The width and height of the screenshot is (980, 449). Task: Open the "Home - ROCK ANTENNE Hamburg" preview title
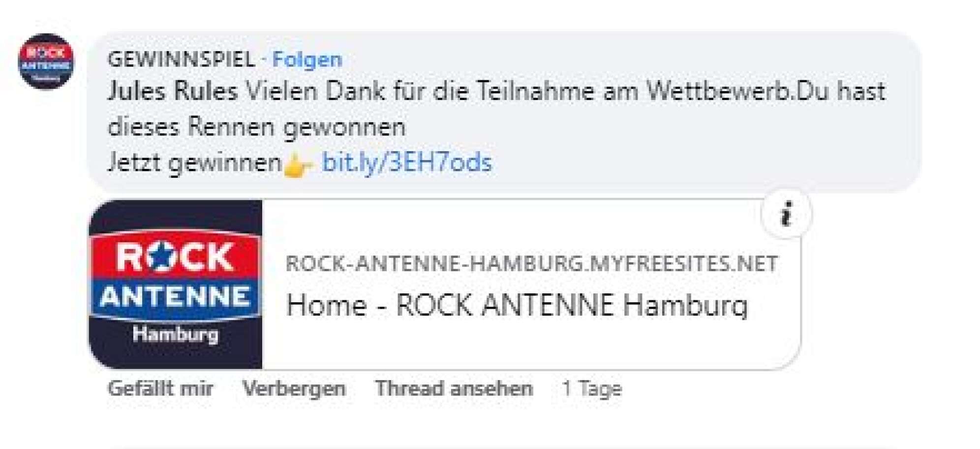517,305
